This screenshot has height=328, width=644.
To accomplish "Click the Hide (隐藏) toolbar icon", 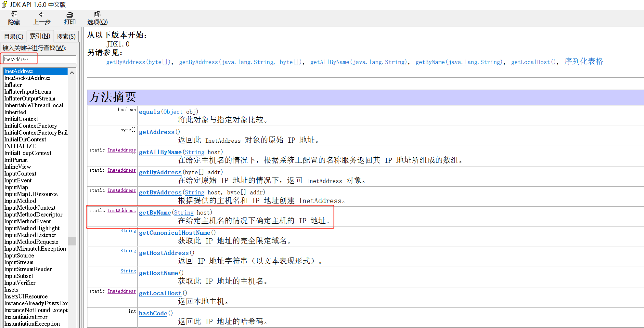I will click(14, 18).
